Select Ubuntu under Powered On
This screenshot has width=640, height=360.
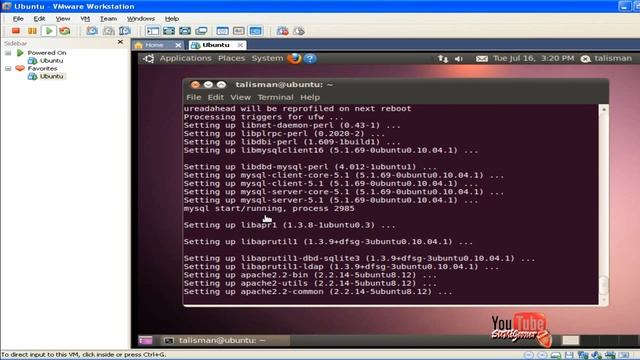coord(51,61)
